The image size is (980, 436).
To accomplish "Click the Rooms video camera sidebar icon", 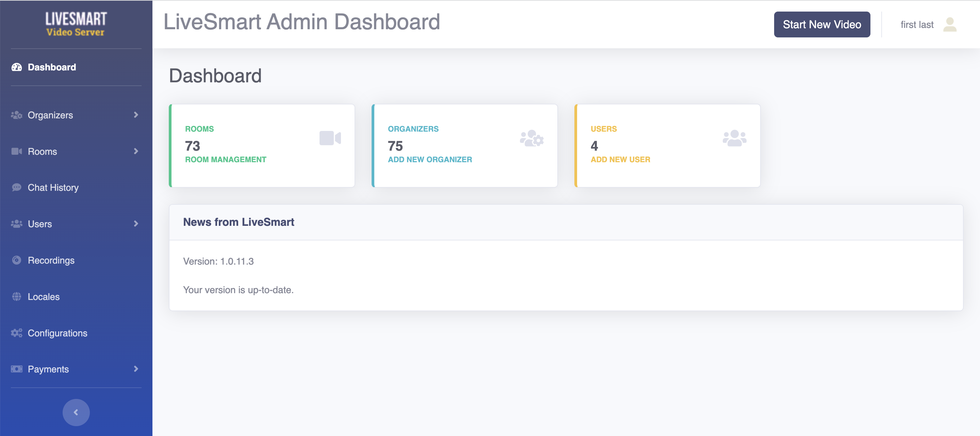I will (16, 151).
